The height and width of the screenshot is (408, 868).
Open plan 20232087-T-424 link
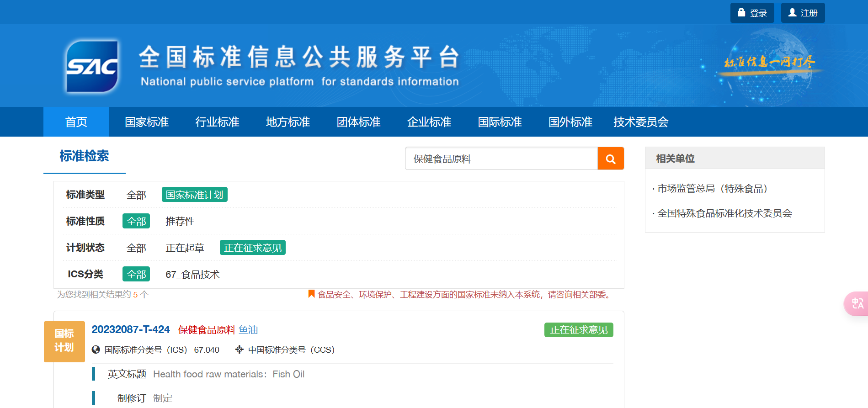point(130,329)
